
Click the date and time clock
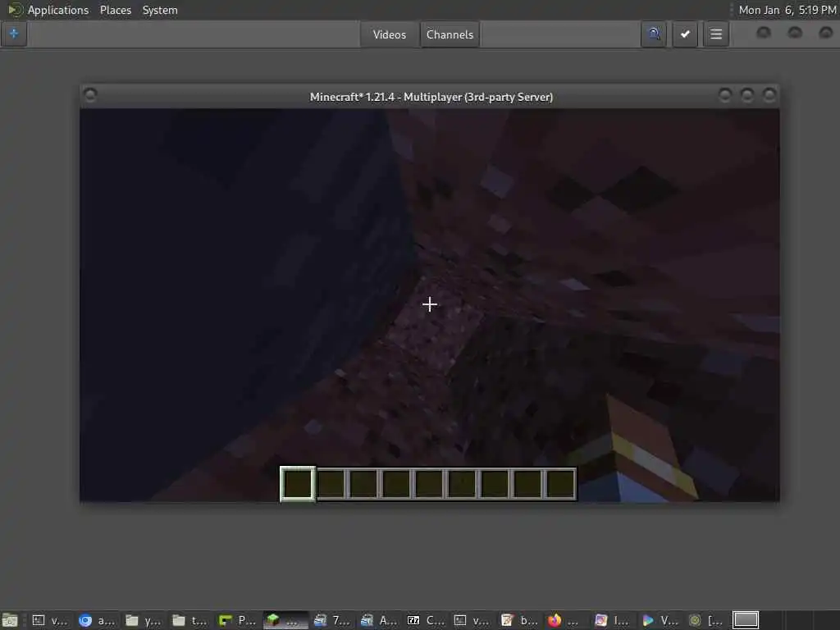pos(787,10)
